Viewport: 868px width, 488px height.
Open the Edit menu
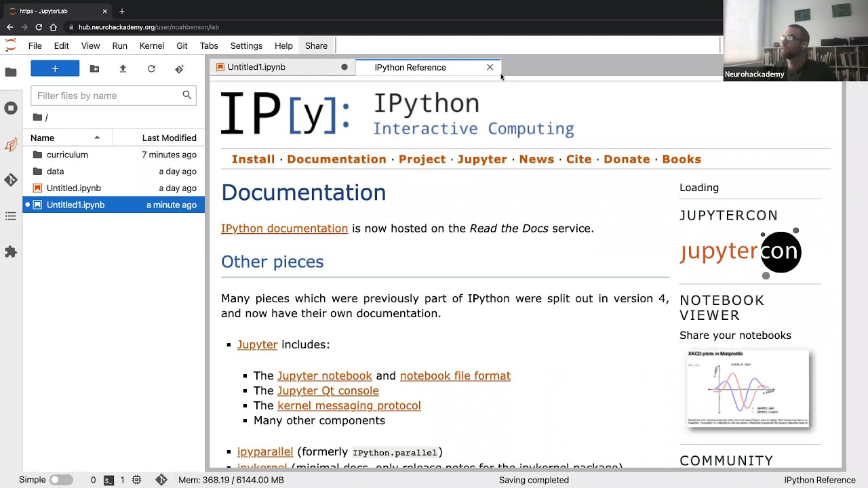(x=61, y=45)
